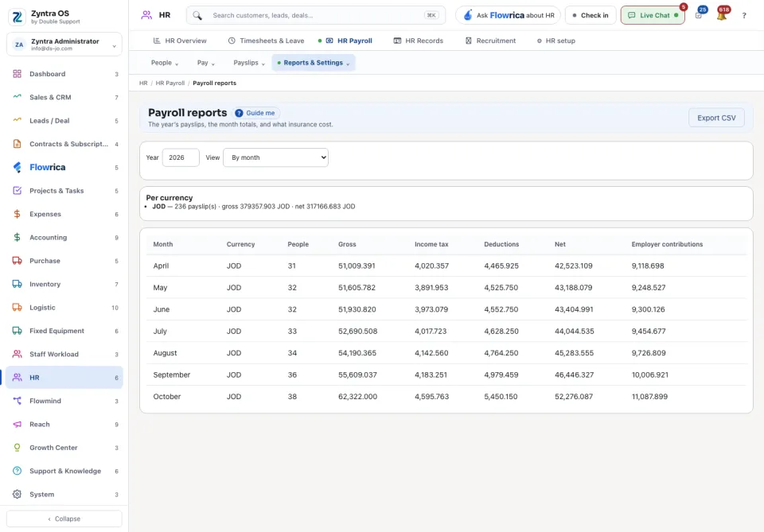Image resolution: width=764 pixels, height=532 pixels.
Task: Expand the Payslips submenu
Action: (x=249, y=63)
